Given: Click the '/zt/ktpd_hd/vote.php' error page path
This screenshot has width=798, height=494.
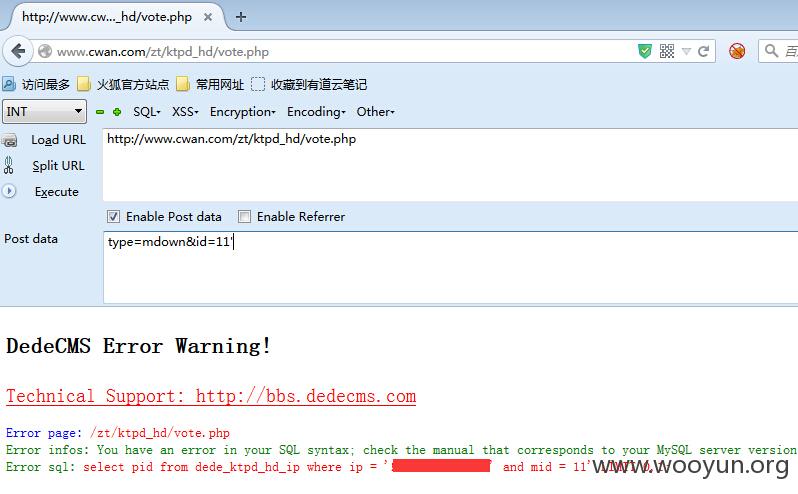Looking at the screenshot, I should (160, 433).
